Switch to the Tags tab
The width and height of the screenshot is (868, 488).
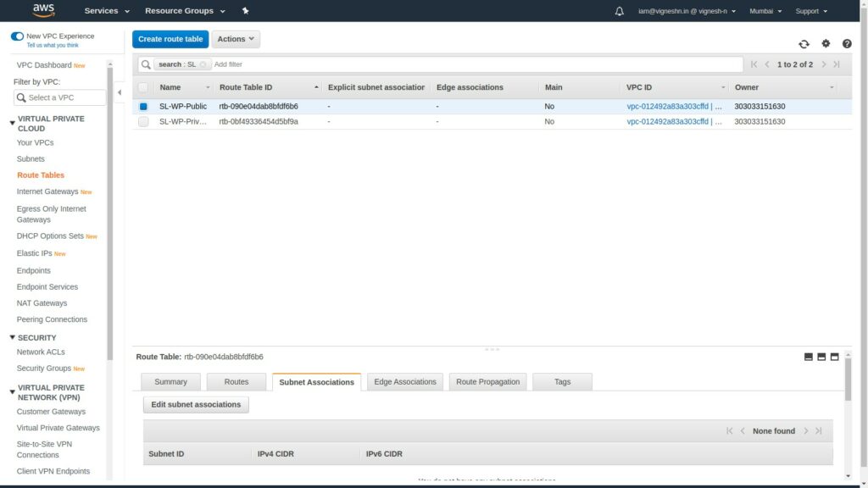pyautogui.click(x=563, y=382)
